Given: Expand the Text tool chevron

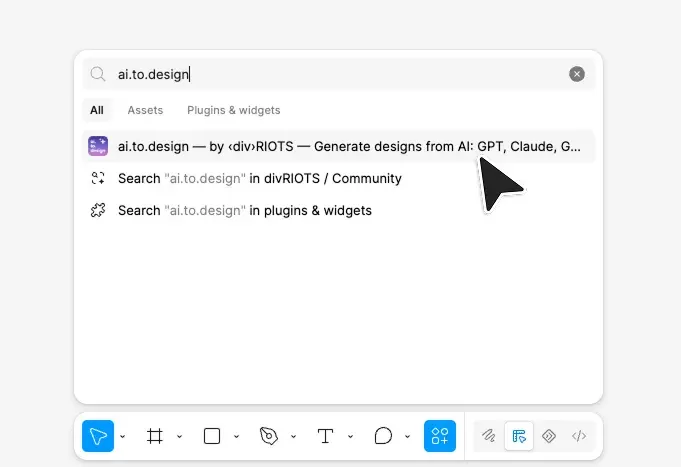Looking at the screenshot, I should 350,436.
